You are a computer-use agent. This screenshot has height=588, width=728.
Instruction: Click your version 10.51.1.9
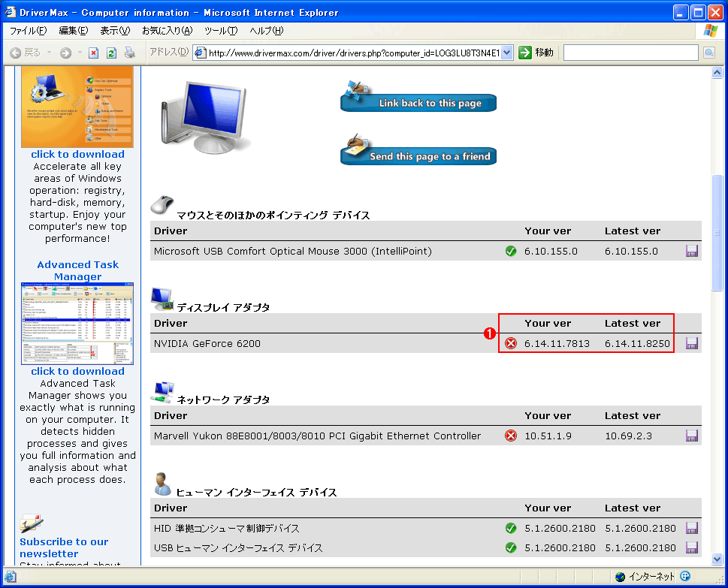coord(548,436)
